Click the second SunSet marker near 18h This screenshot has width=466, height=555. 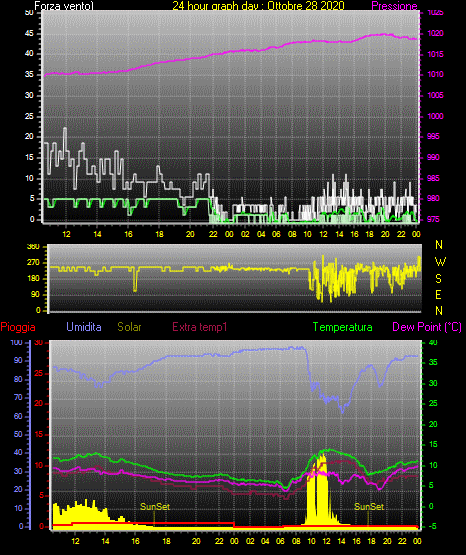tap(369, 507)
